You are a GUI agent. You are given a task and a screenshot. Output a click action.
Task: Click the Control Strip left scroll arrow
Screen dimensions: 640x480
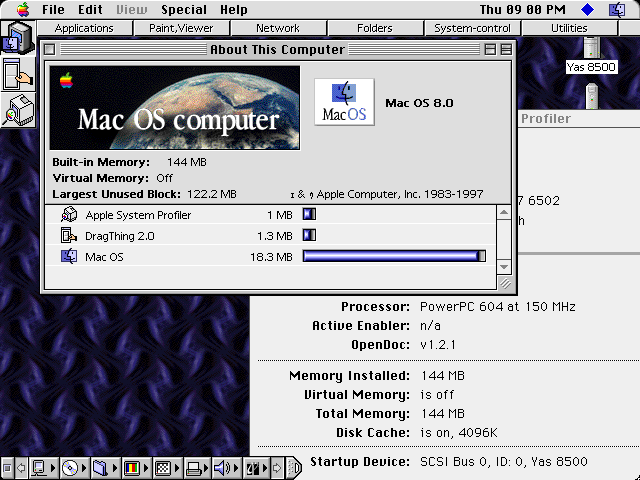pyautogui.click(x=21, y=468)
